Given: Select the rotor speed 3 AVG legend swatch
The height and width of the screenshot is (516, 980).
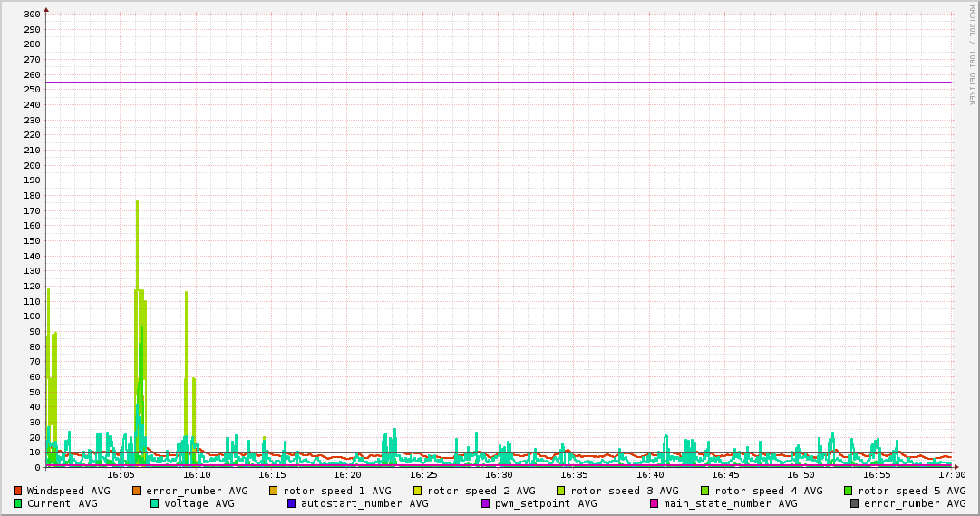Looking at the screenshot, I should pos(561,491).
